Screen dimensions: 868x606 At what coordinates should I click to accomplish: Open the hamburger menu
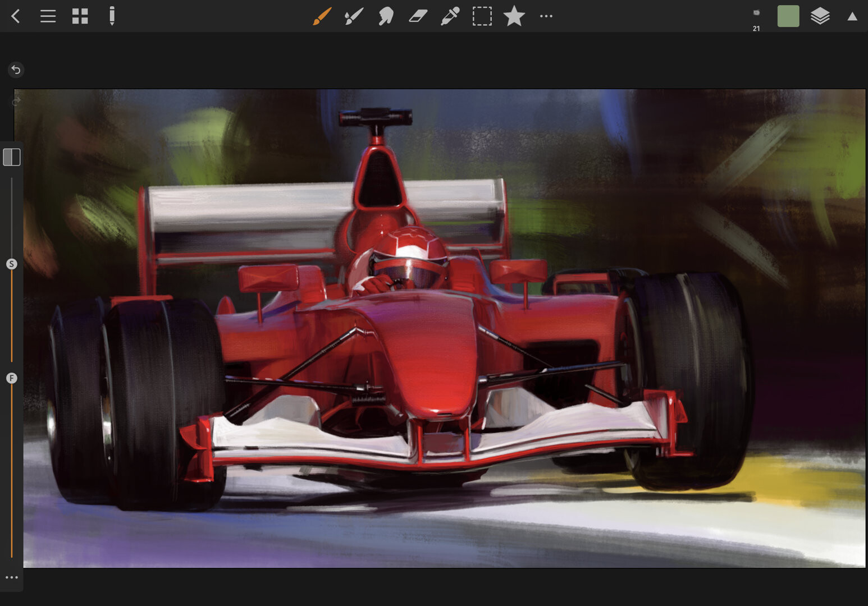(x=48, y=16)
